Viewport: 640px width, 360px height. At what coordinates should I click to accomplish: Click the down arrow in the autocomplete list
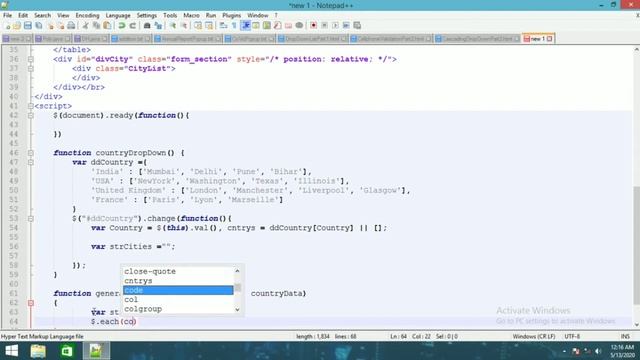click(238, 310)
